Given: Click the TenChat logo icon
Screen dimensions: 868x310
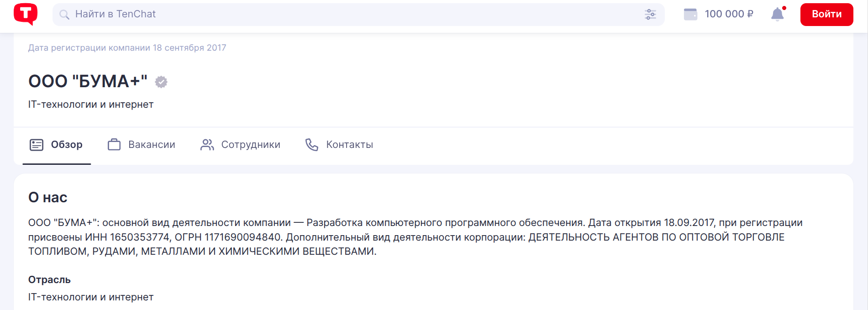Looking at the screenshot, I should point(26,14).
